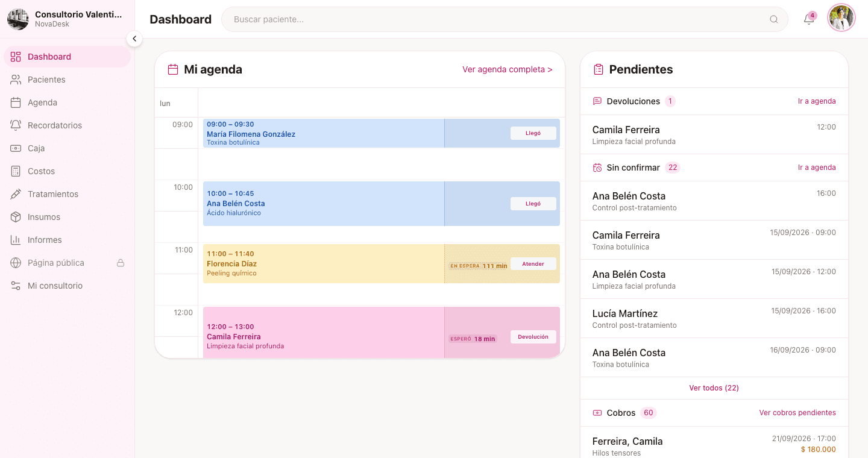This screenshot has width=868, height=458.
Task: Click the Mi consultorio sliders icon
Action: pyautogui.click(x=16, y=286)
